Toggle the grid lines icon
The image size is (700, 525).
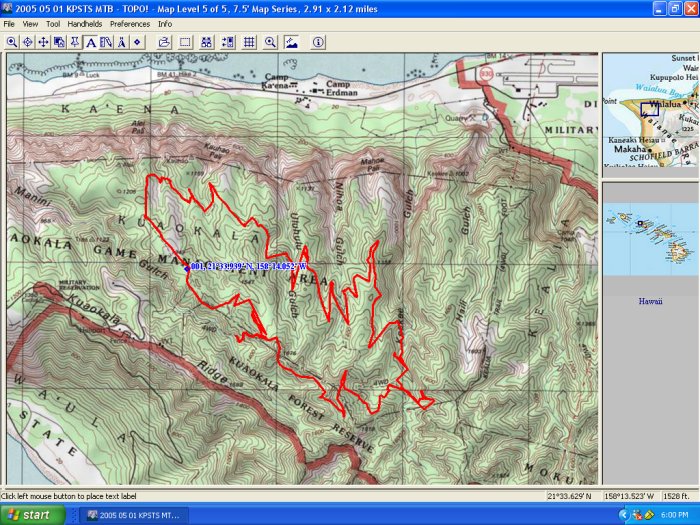(x=249, y=42)
